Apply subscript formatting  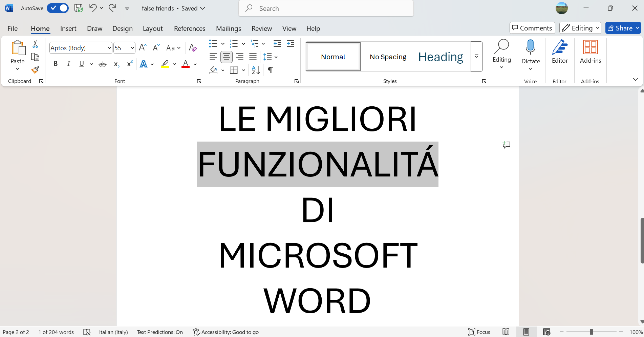tap(116, 64)
